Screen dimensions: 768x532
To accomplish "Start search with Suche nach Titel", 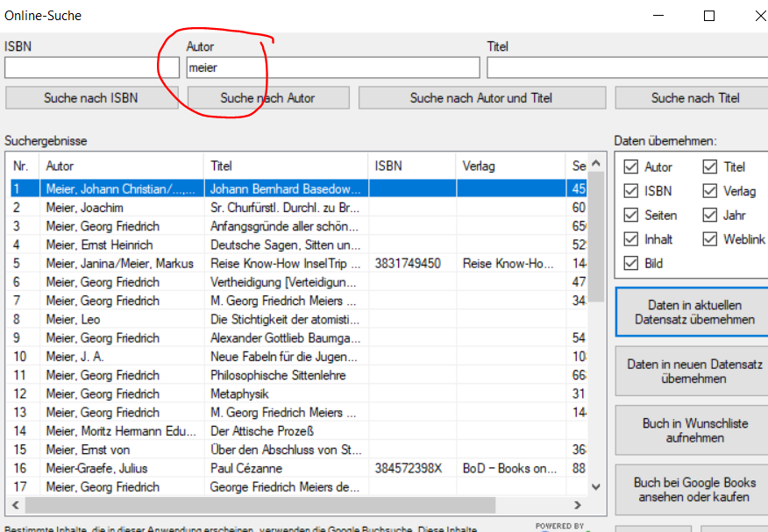I will click(x=694, y=98).
